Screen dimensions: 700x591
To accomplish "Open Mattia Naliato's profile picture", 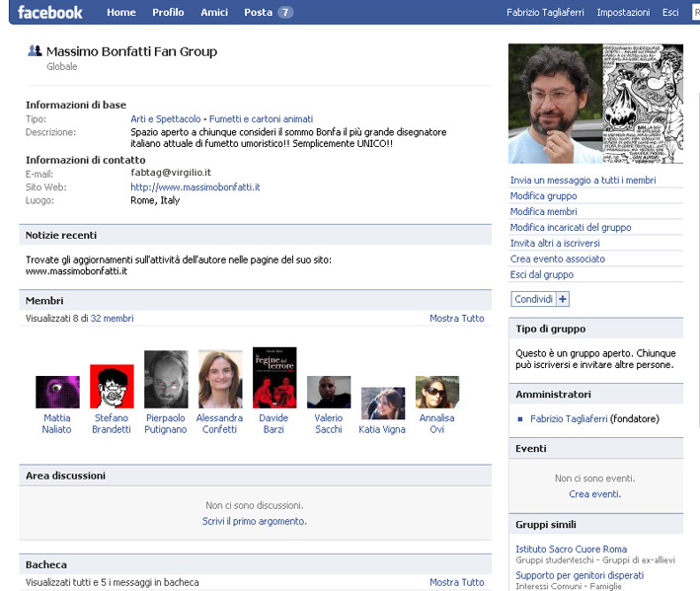I will click(x=57, y=392).
